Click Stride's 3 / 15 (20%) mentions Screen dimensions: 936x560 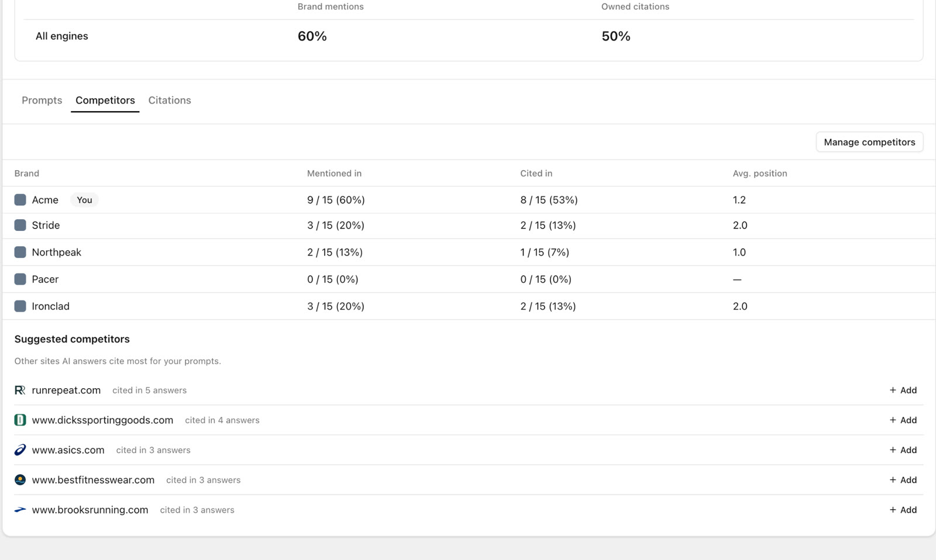(x=336, y=225)
